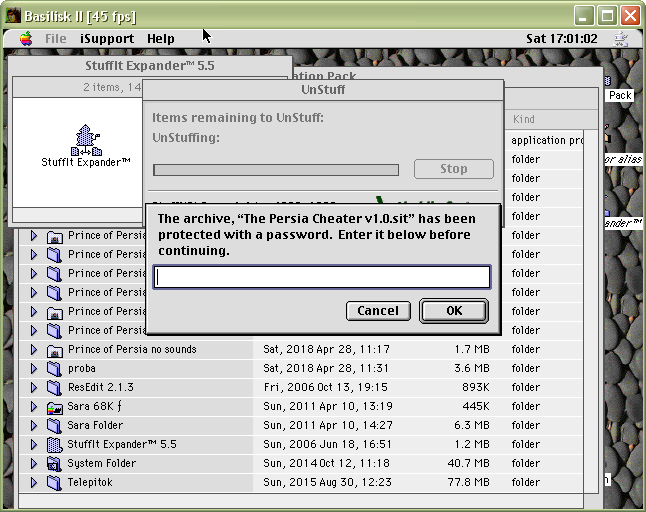Screen dimensions: 646x512
Task: Select the ResEdit 2.1.3 folder icon
Action: (x=54, y=388)
